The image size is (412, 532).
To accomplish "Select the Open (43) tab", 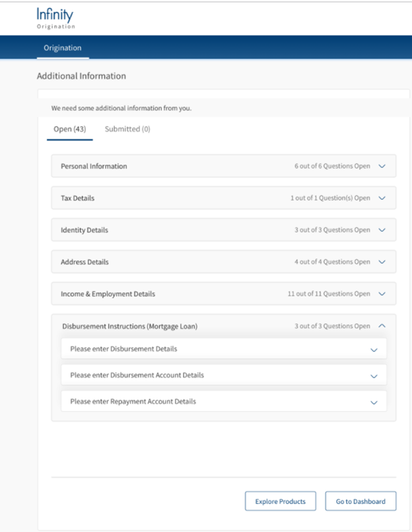I will 69,129.
